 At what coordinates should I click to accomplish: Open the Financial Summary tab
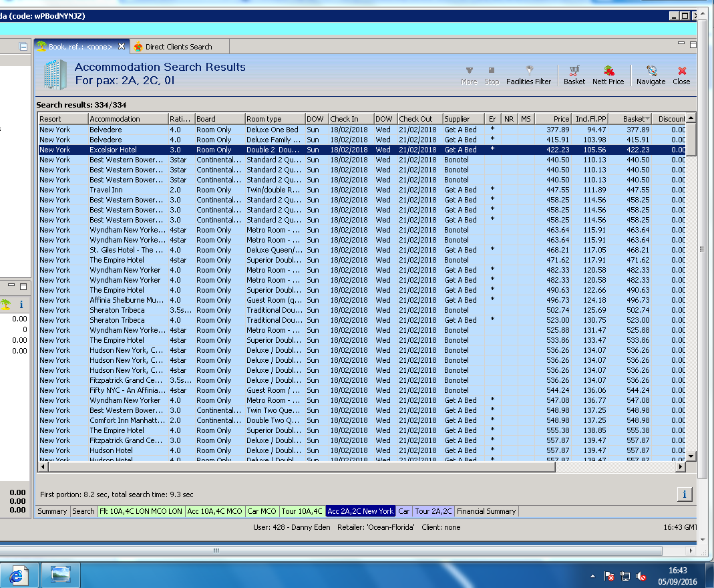click(486, 511)
